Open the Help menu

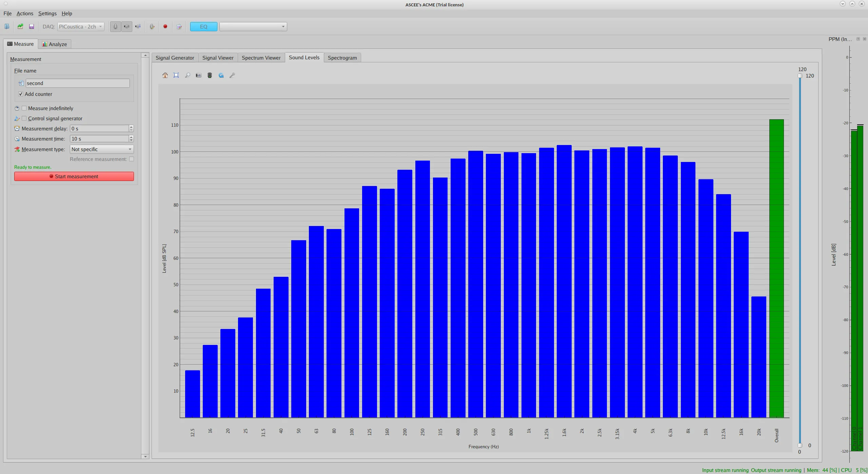(67, 14)
